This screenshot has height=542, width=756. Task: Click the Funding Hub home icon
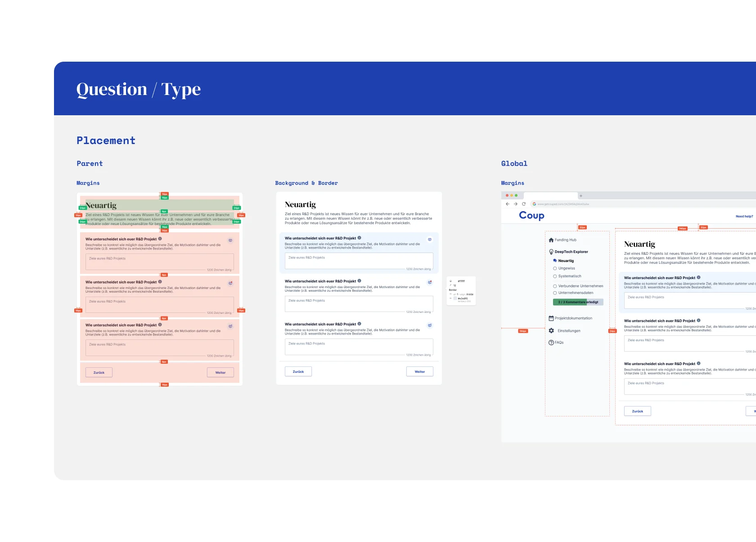(x=551, y=240)
